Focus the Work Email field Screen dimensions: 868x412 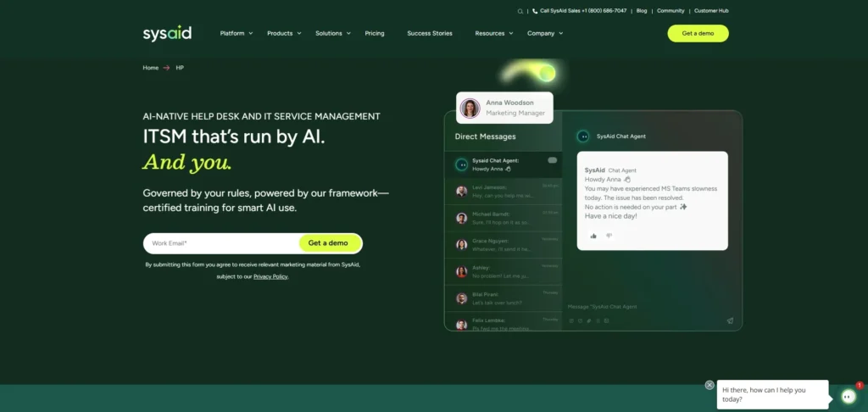(x=221, y=243)
